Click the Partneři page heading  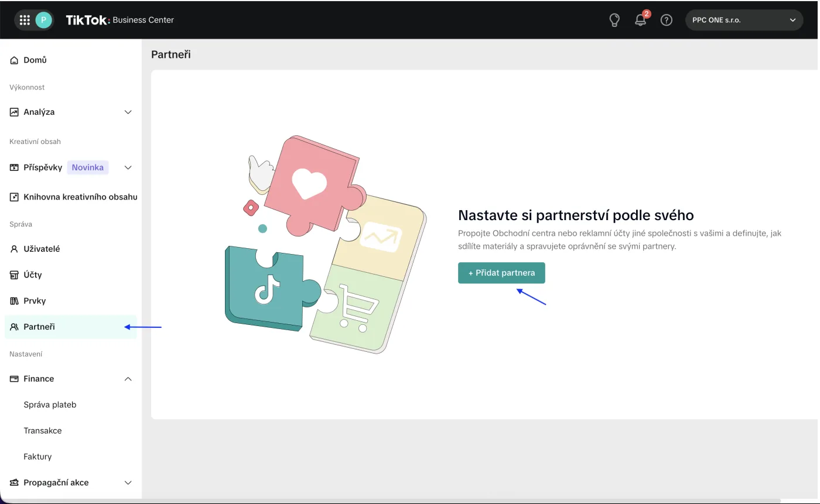[171, 54]
